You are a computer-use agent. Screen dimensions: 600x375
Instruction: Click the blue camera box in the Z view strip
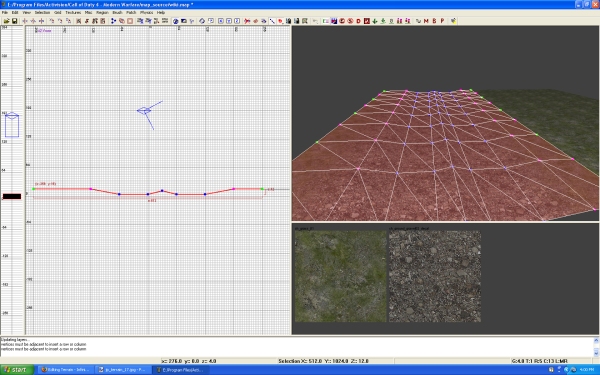click(x=12, y=125)
